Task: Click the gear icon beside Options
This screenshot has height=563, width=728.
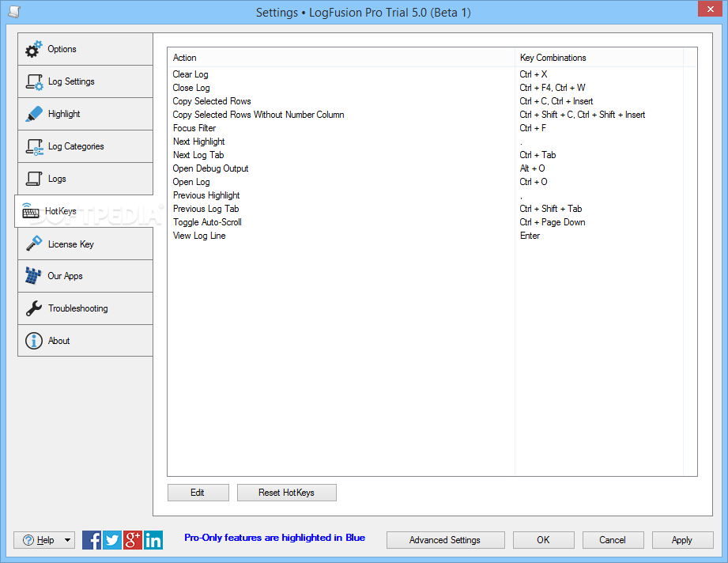Action: [33, 49]
